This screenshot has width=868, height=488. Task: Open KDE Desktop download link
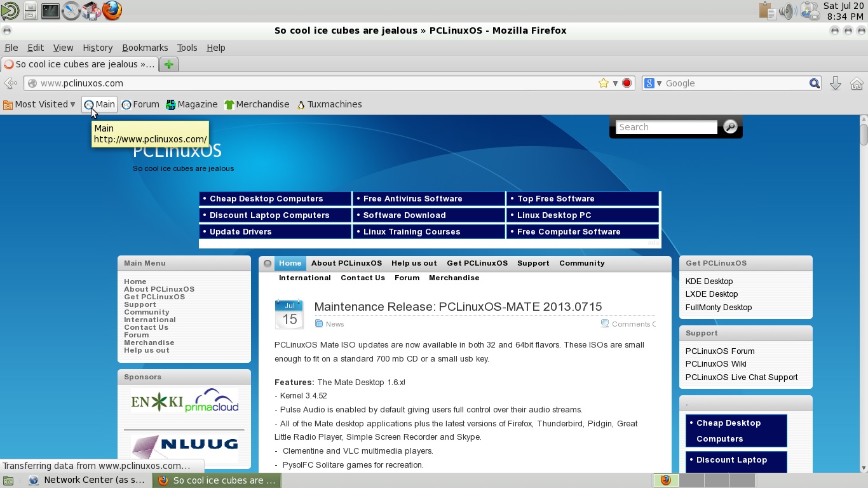coord(709,281)
